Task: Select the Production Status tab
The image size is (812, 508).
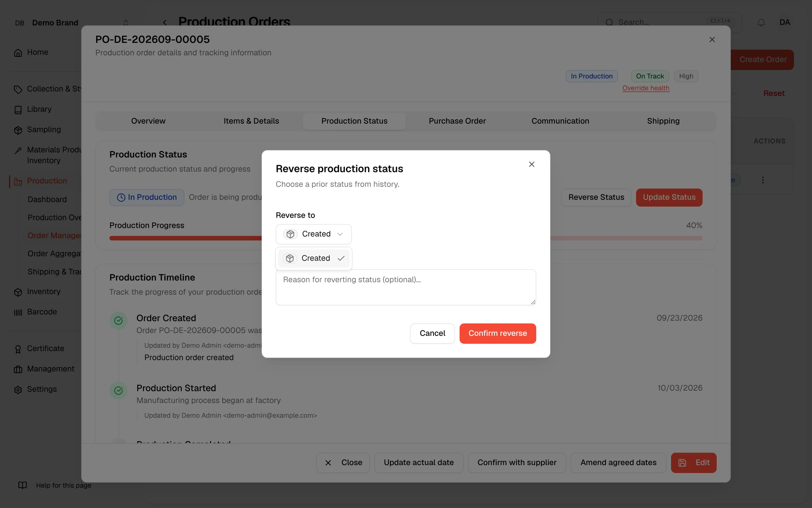Action: click(x=354, y=121)
